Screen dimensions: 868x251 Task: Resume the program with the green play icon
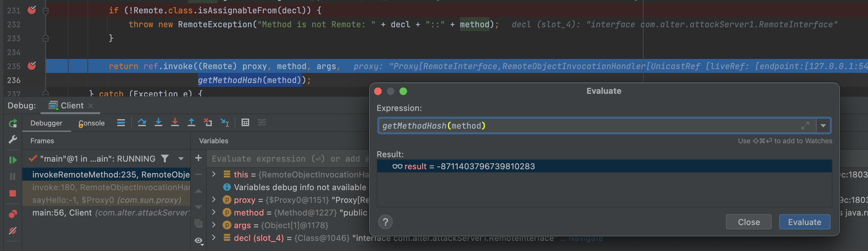point(13,160)
